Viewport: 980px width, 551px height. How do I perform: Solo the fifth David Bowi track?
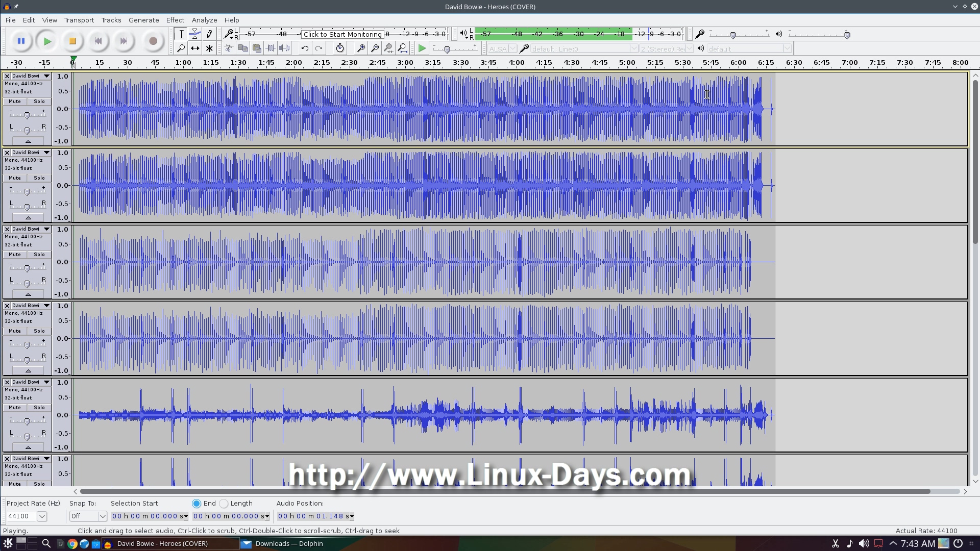(x=39, y=408)
